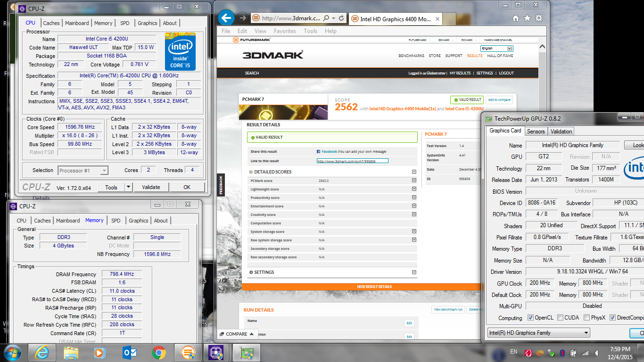Close the Intel HD Graphics 4400 browser tab

point(438,19)
